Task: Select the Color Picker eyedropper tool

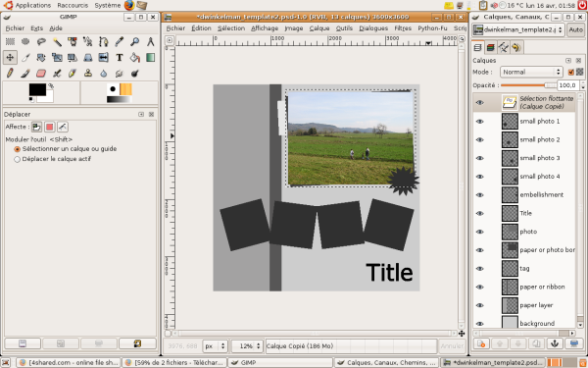Action: tap(120, 41)
